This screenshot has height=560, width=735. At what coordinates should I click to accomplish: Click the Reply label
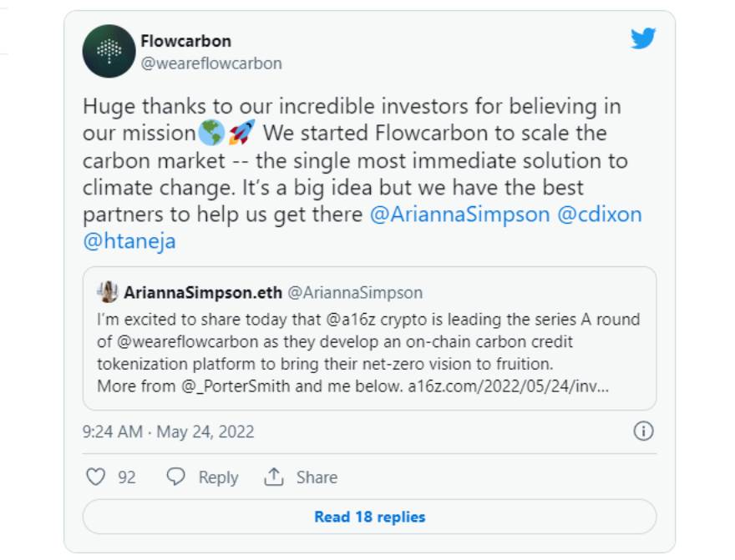click(219, 477)
